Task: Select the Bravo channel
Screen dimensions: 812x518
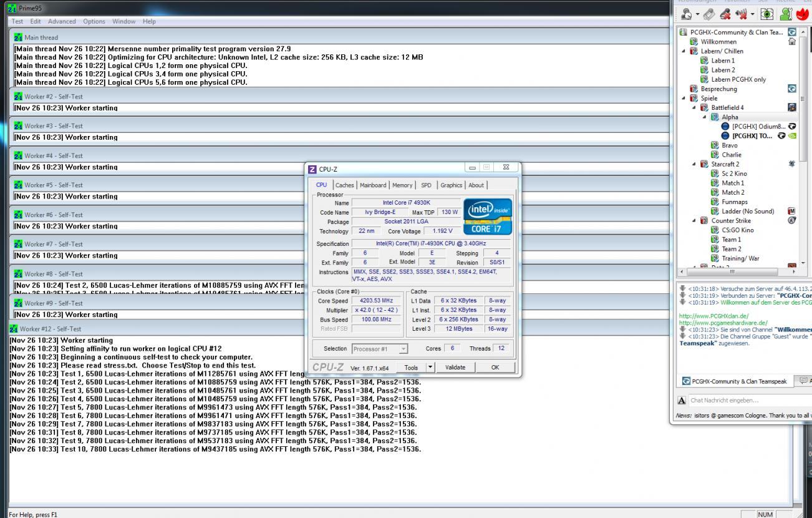Action: (729, 145)
